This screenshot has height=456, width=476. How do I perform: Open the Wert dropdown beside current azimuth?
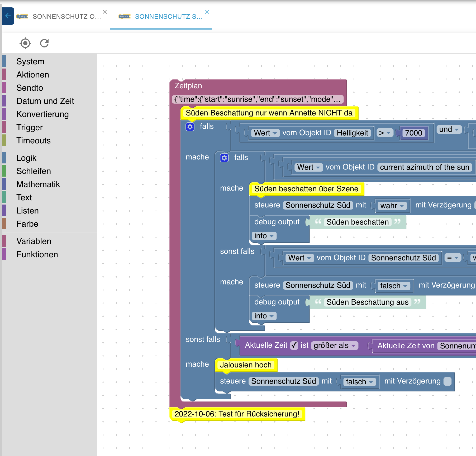(x=308, y=167)
